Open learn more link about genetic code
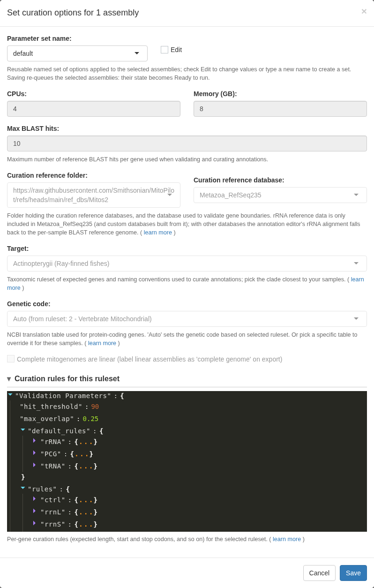Viewport: 374px width, 588px height. point(102,343)
